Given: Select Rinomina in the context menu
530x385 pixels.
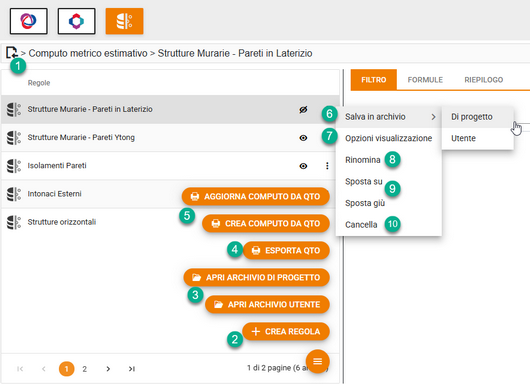Looking at the screenshot, I should (x=388, y=160).
